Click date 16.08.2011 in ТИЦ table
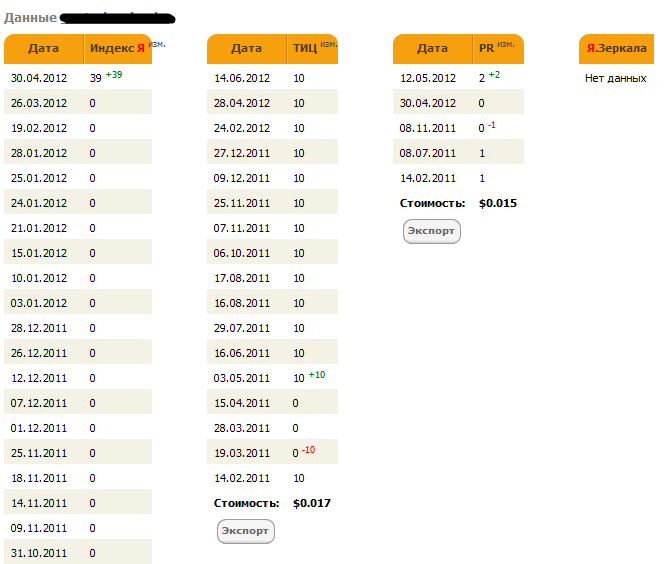Screen dimensions: 665x564 (x=242, y=304)
